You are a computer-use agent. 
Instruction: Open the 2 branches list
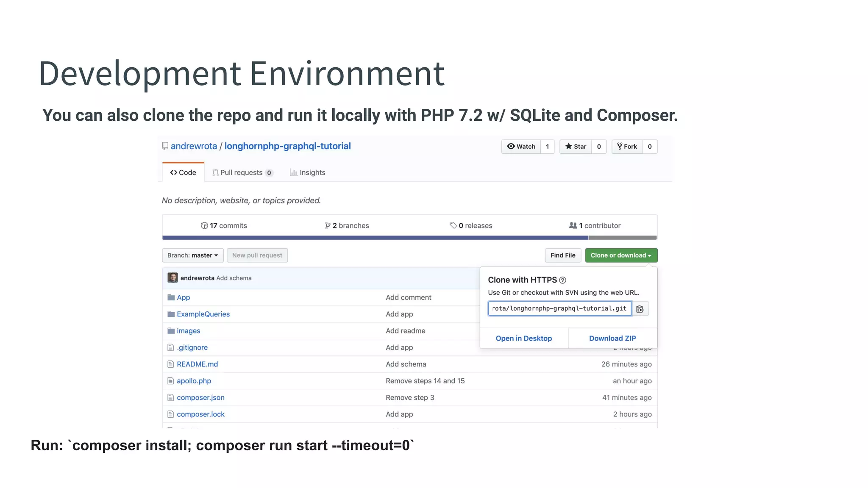coord(347,225)
